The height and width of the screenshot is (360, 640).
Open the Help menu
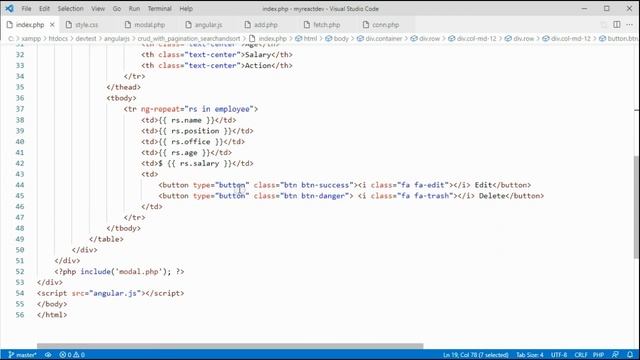tap(186, 9)
